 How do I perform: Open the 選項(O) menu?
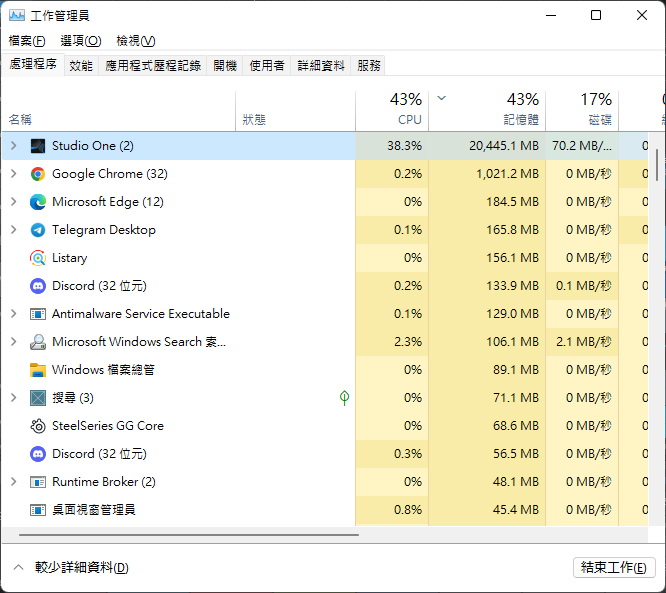(x=81, y=41)
